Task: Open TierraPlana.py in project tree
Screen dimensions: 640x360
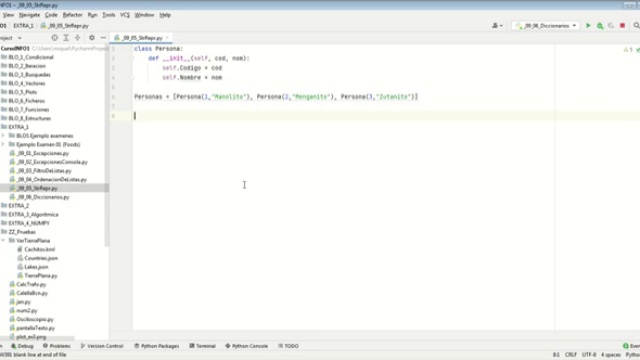Action: pos(41,276)
